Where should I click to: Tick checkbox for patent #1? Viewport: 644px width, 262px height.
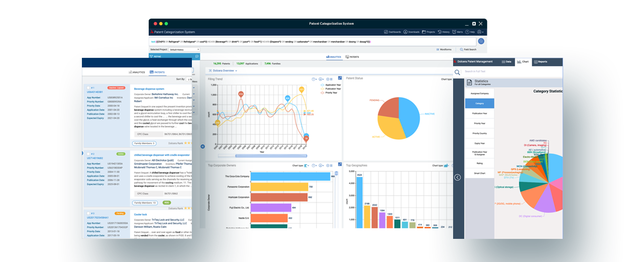88,88
